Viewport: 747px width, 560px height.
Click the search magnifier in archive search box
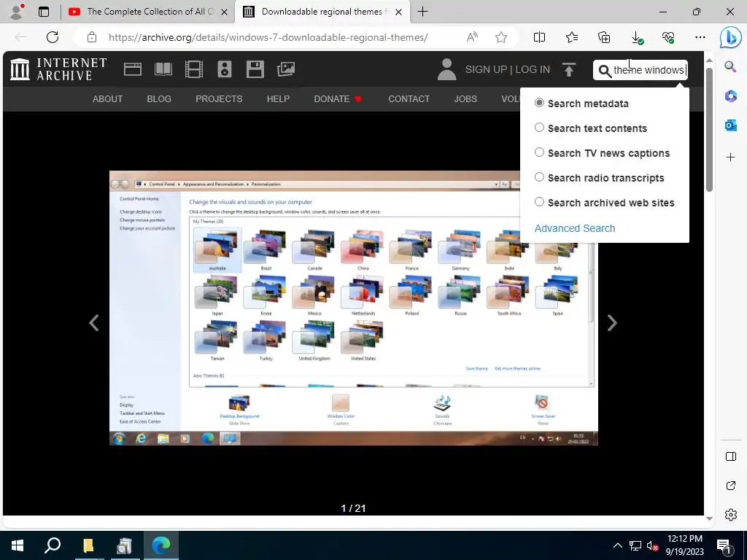pyautogui.click(x=605, y=71)
